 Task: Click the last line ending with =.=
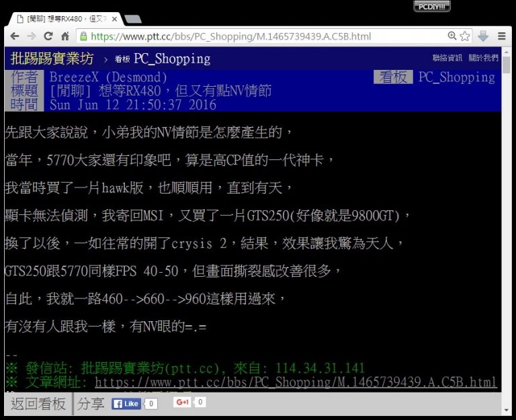(x=106, y=327)
